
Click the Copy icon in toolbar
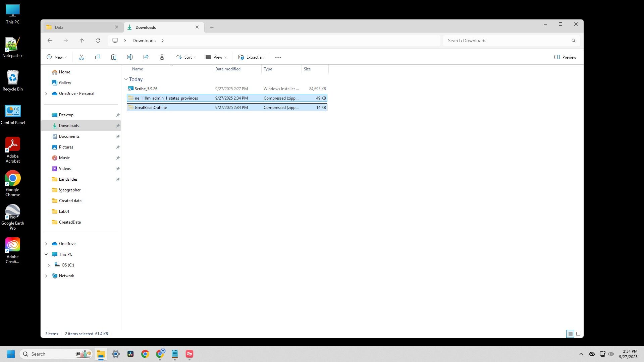click(x=98, y=57)
